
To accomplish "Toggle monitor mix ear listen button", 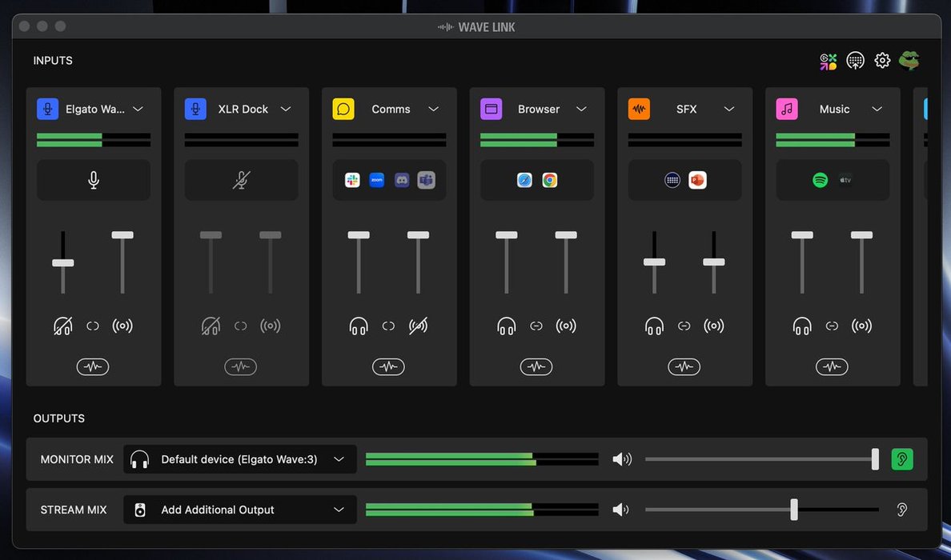I will click(902, 459).
